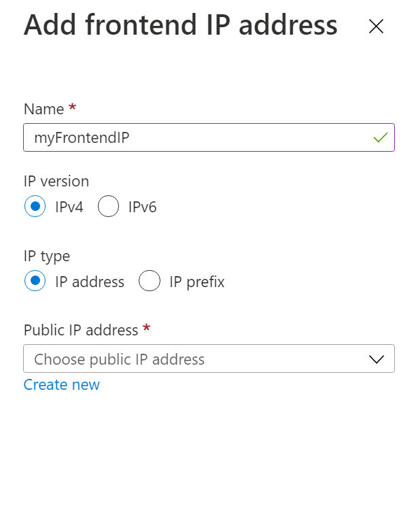Choose the IP address type radio circle

point(35,281)
